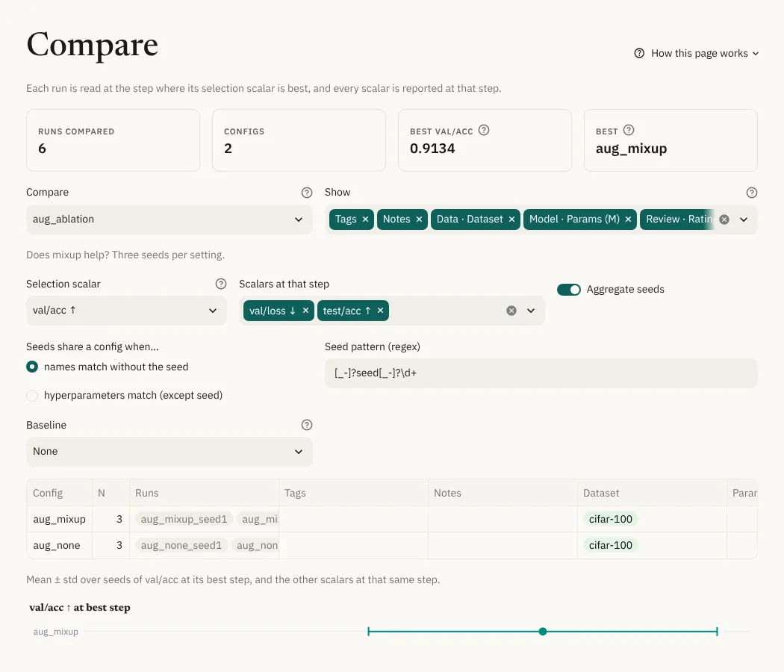The height and width of the screenshot is (672, 784).
Task: Toggle Aggregate seeds switch
Action: click(x=568, y=290)
